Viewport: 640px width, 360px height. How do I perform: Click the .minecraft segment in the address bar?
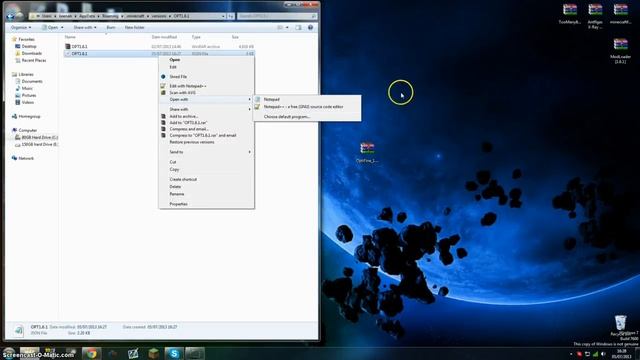(x=135, y=16)
